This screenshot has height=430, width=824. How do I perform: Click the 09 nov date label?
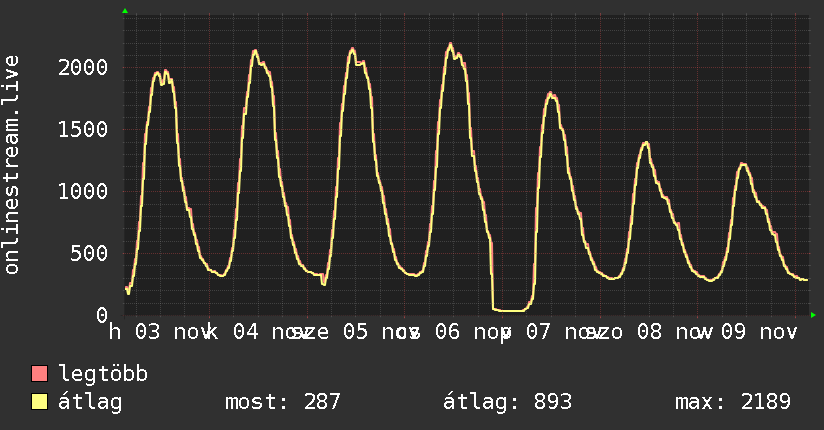759,332
